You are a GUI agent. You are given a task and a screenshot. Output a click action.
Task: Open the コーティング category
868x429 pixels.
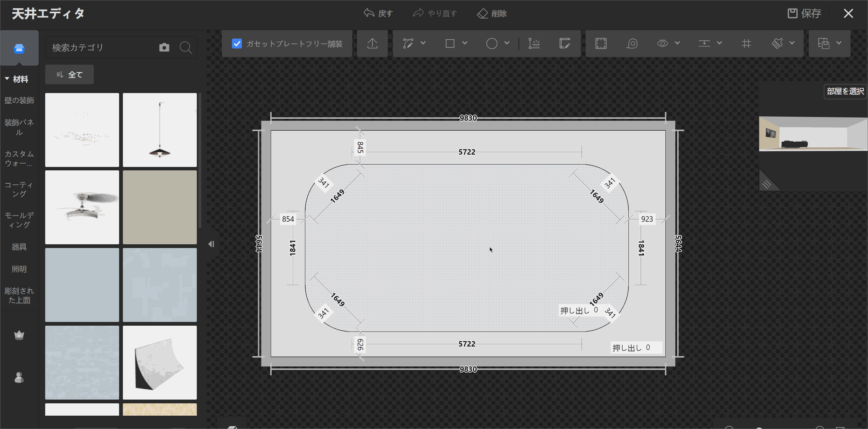pyautogui.click(x=19, y=189)
